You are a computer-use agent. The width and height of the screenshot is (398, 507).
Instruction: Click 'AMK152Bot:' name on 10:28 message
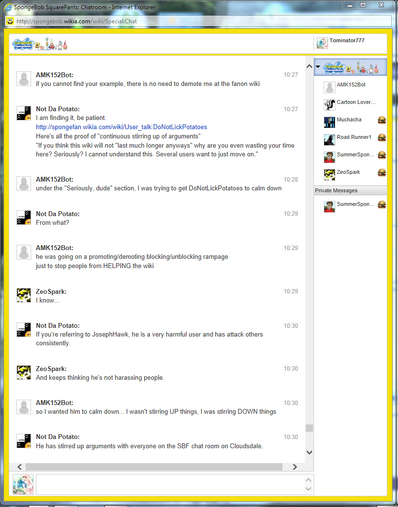pos(55,179)
